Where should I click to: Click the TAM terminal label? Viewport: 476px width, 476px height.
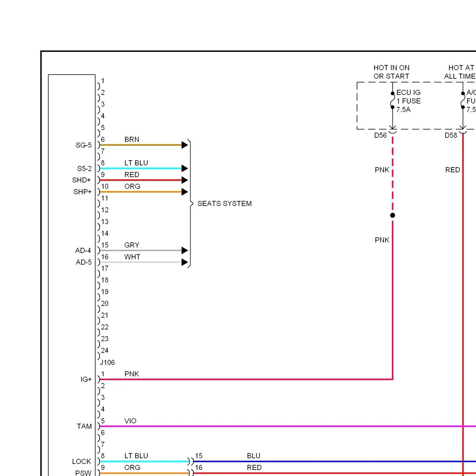[84, 426]
